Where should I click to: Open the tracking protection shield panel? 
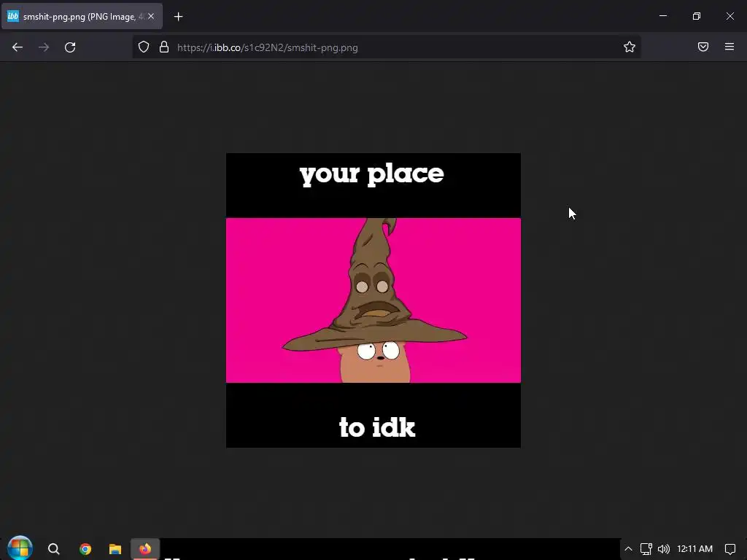[x=144, y=47]
